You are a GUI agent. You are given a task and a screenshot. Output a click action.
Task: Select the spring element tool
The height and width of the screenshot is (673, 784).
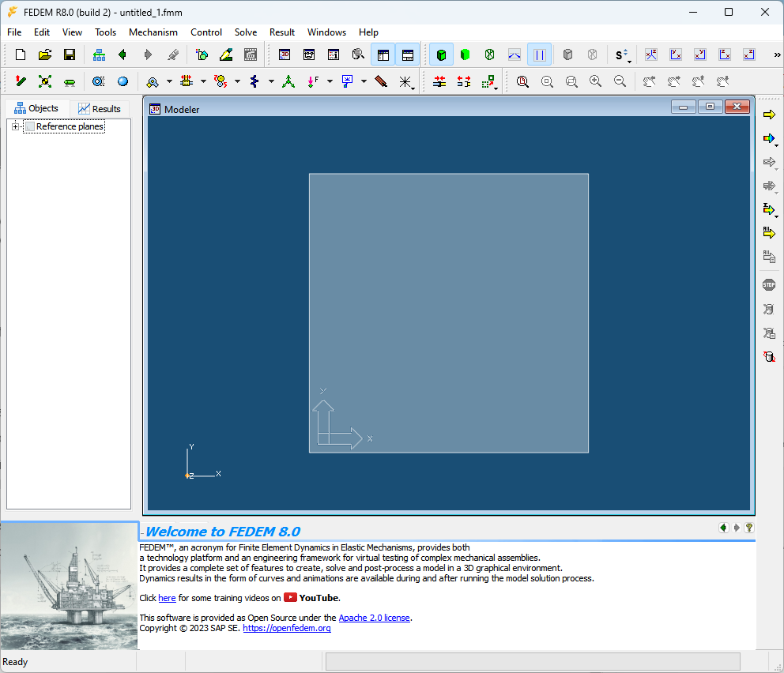tap(254, 81)
